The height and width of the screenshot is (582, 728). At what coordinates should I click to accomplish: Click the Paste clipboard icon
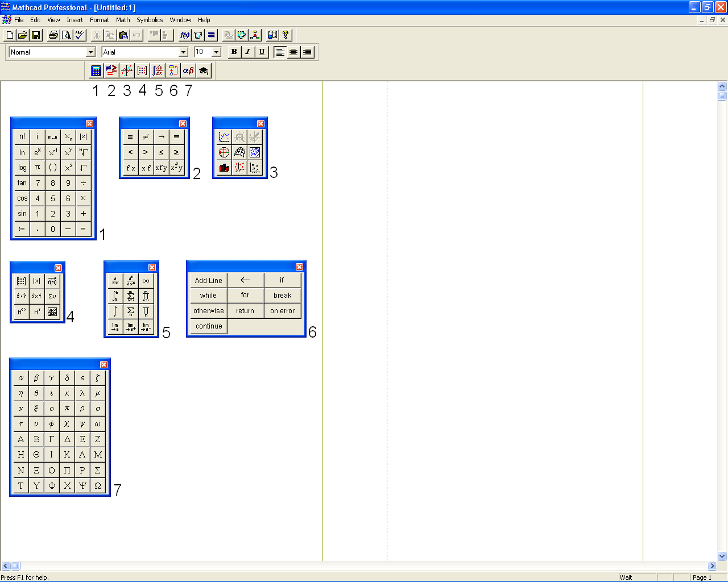pyautogui.click(x=123, y=35)
